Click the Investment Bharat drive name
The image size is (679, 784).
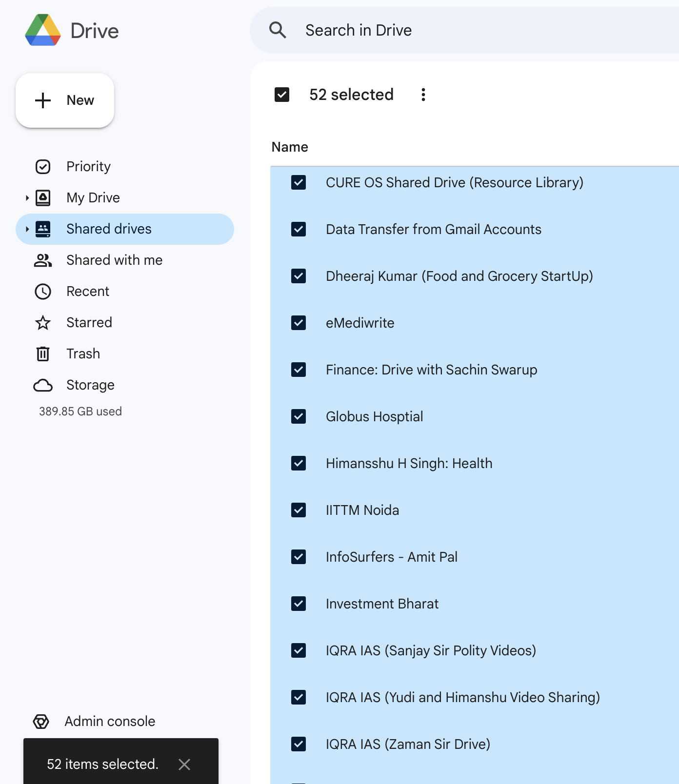click(382, 604)
